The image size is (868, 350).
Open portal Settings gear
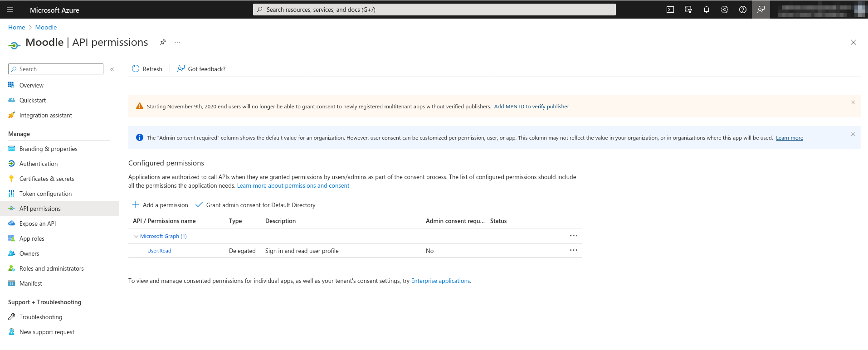pos(725,10)
